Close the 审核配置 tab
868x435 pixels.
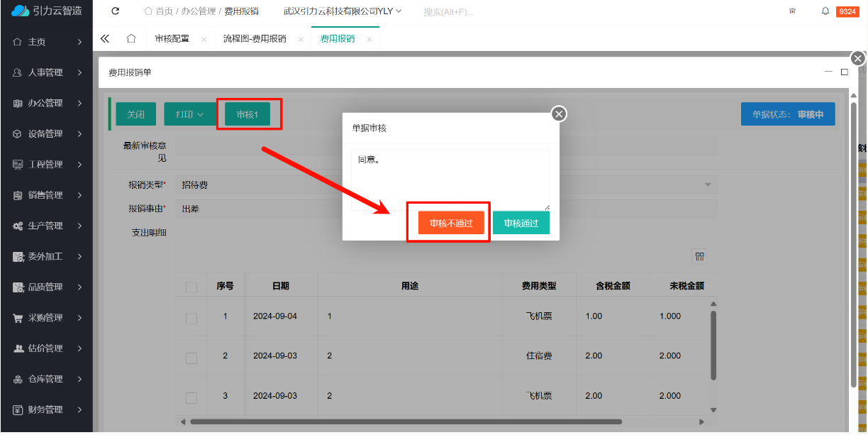pyautogui.click(x=204, y=40)
